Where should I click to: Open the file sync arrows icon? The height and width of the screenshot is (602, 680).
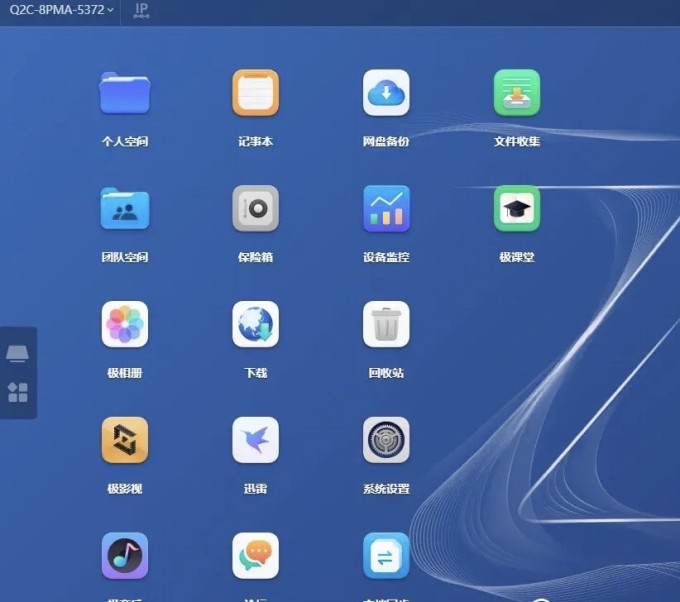point(386,556)
